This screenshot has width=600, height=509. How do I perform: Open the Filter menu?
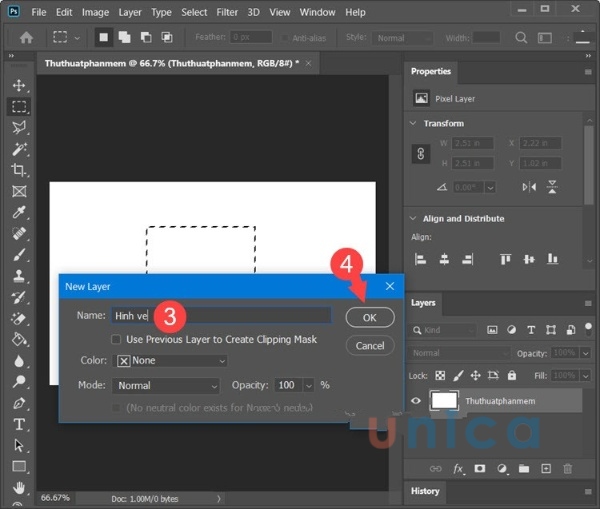click(x=227, y=12)
